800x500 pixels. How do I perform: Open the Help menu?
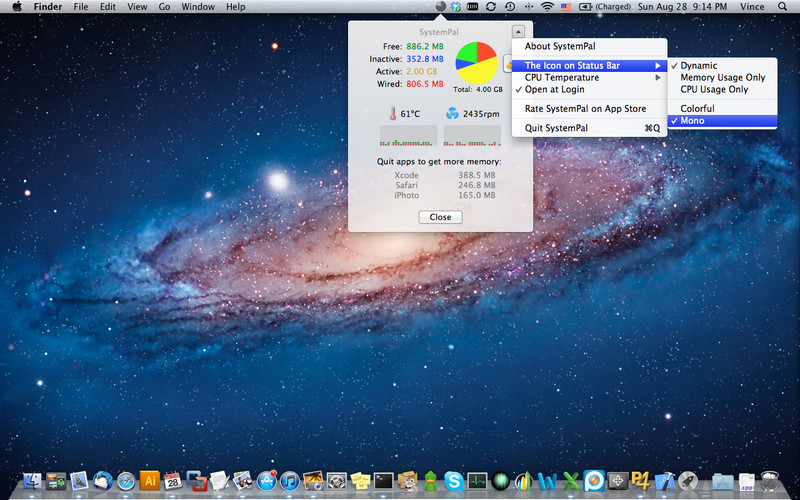click(236, 7)
